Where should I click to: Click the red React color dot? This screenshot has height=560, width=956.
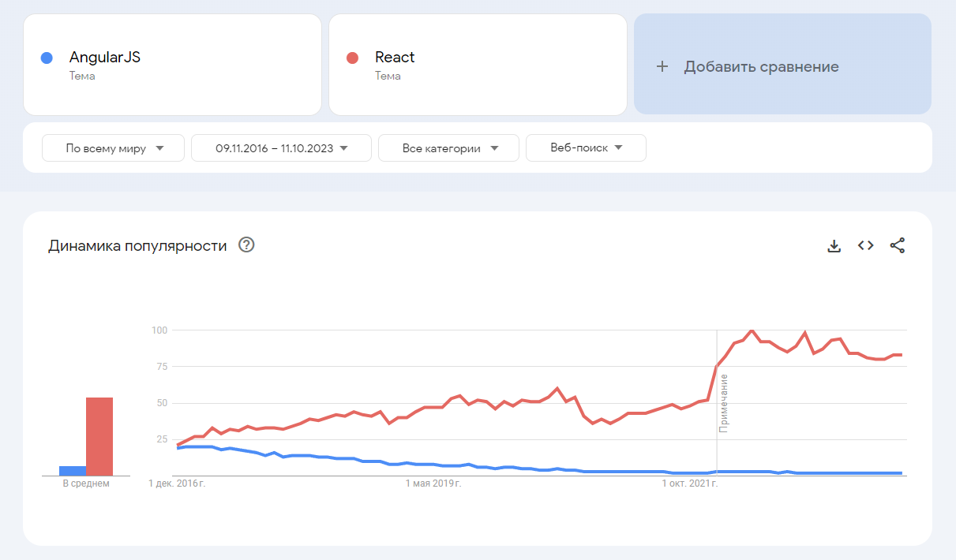[x=353, y=58]
